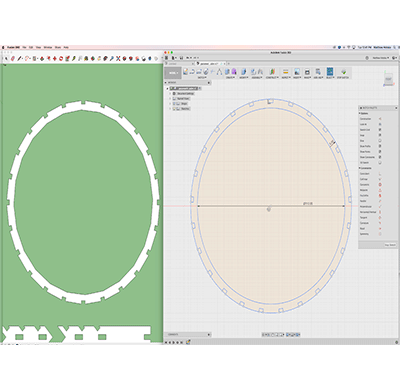Collapse the Constraints section in Sketch Palette
The height and width of the screenshot is (389, 400).
coord(359,168)
